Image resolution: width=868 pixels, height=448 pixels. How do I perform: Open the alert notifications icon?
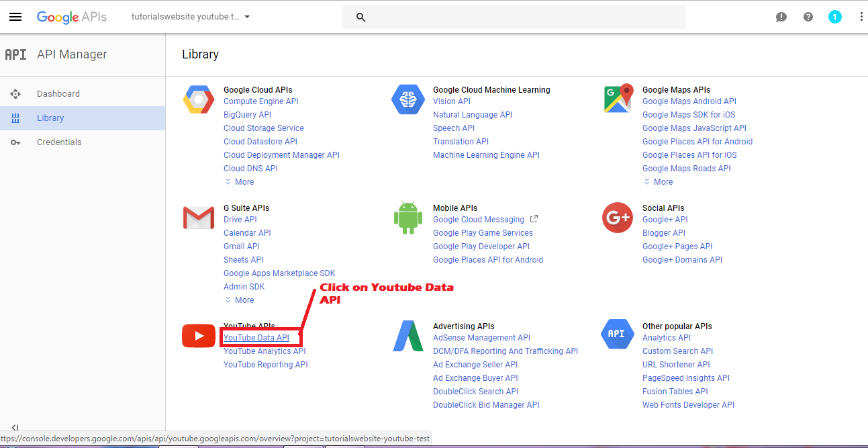pyautogui.click(x=781, y=17)
